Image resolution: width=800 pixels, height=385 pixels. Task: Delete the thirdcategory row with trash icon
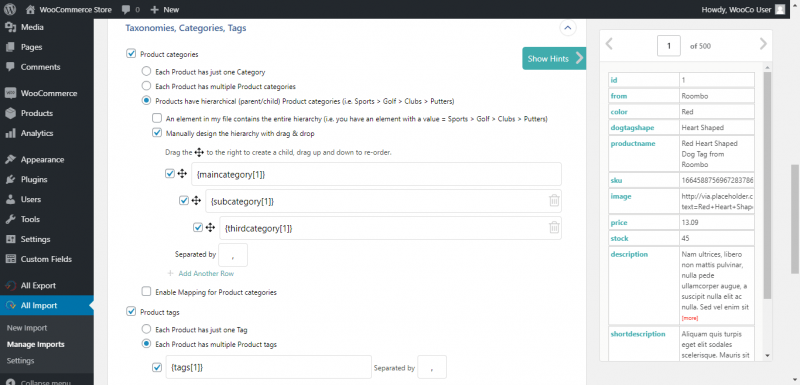pos(554,228)
